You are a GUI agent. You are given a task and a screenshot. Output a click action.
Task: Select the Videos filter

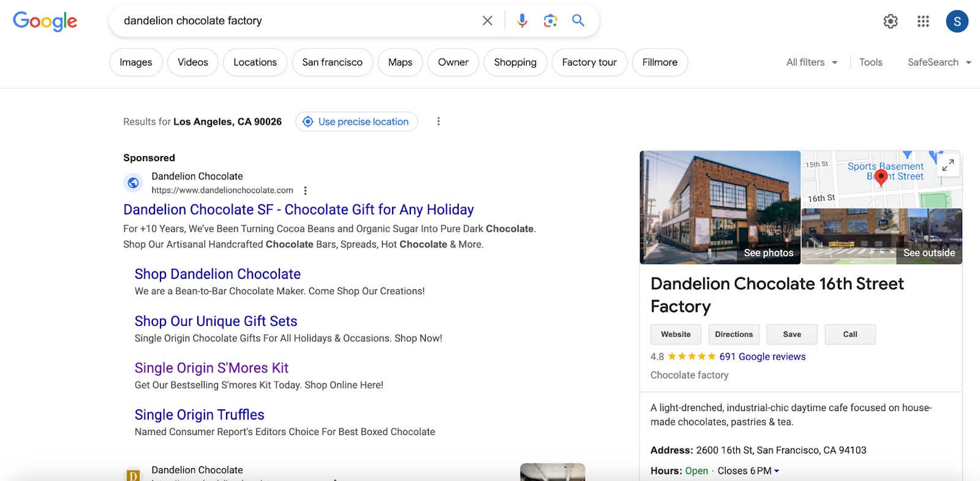(193, 62)
